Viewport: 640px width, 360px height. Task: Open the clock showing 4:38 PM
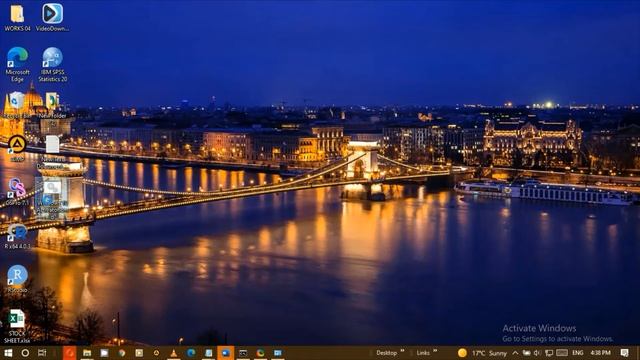[600, 353]
